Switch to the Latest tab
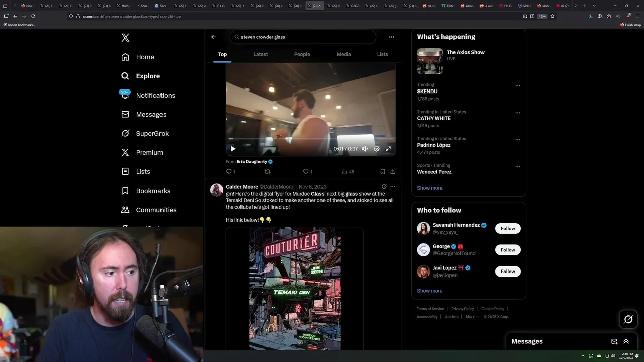The image size is (644, 362). pos(261,54)
